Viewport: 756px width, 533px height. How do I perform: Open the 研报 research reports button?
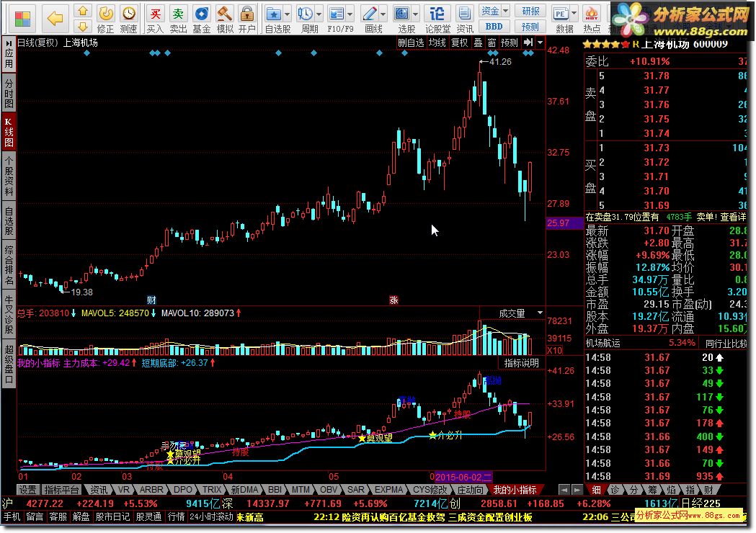coord(530,11)
